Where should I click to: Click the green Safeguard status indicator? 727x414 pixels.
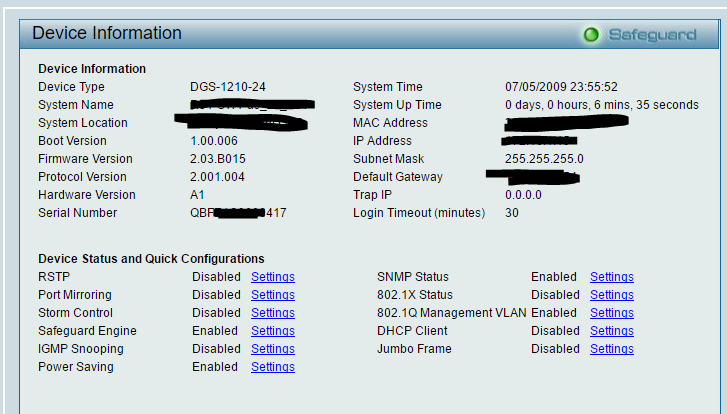pyautogui.click(x=591, y=35)
